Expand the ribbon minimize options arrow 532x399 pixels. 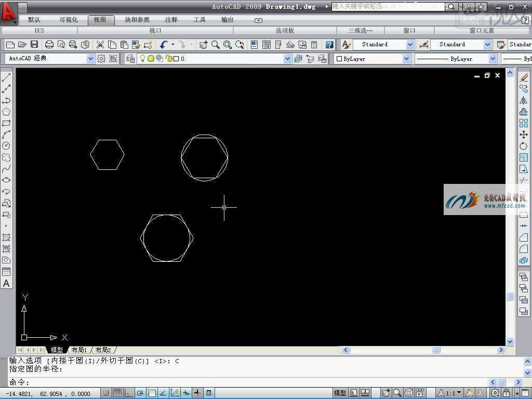[x=258, y=20]
